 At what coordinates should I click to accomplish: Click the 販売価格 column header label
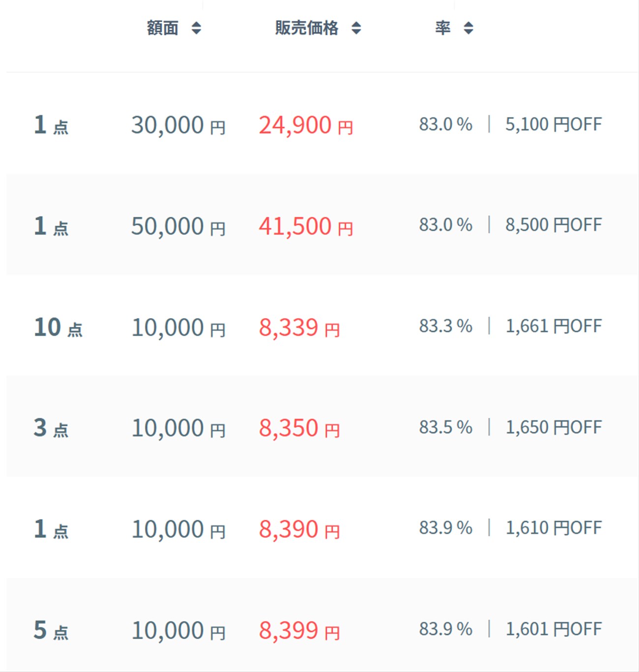(307, 28)
